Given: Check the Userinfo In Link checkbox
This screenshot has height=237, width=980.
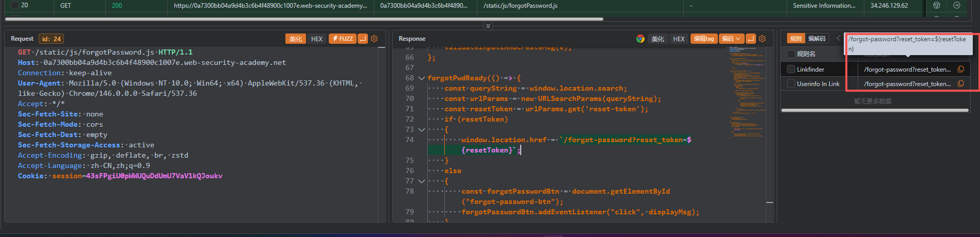Looking at the screenshot, I should click(791, 83).
